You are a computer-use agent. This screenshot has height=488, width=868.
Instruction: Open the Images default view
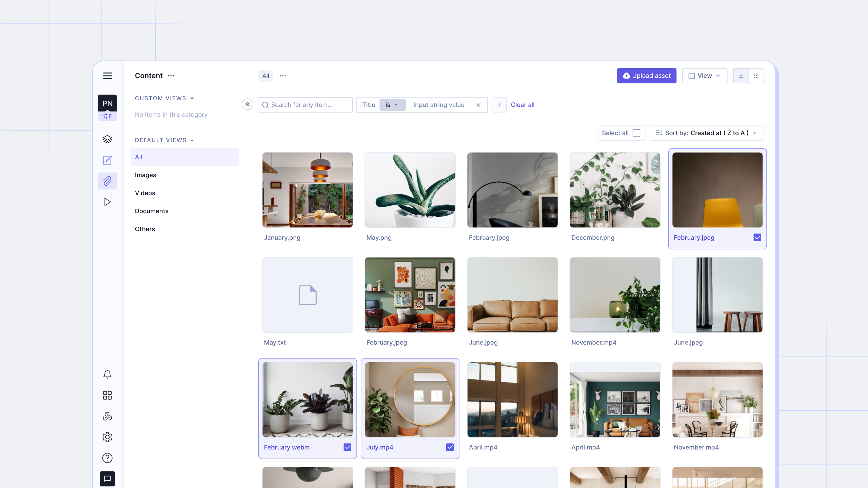click(x=145, y=175)
